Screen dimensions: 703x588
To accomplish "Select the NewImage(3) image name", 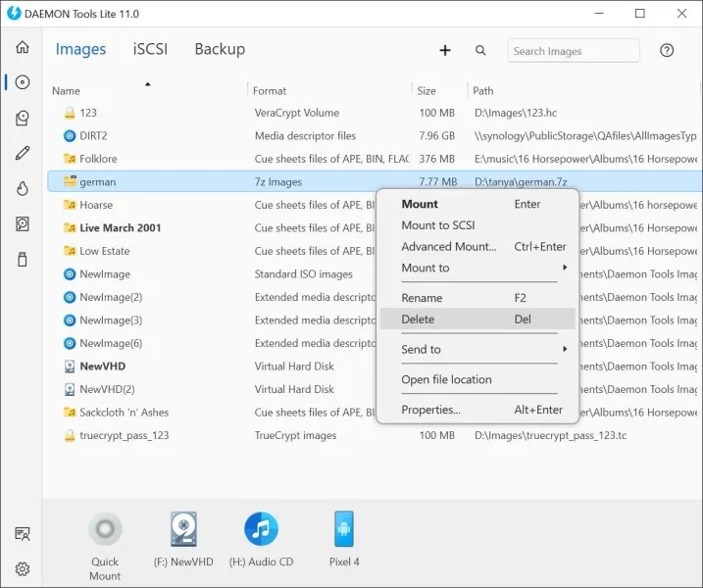I will tap(111, 320).
